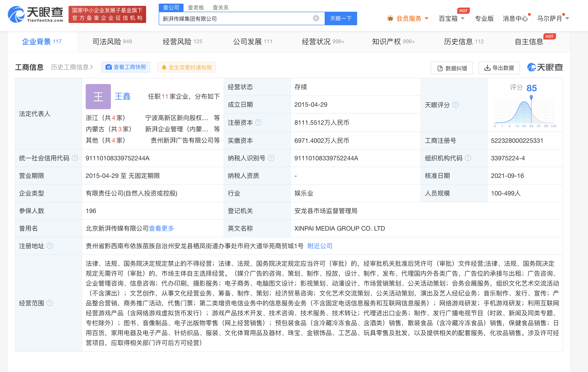Click the 会员服务 crown icon
Image resolution: width=588 pixels, height=372 pixels.
coord(390,18)
